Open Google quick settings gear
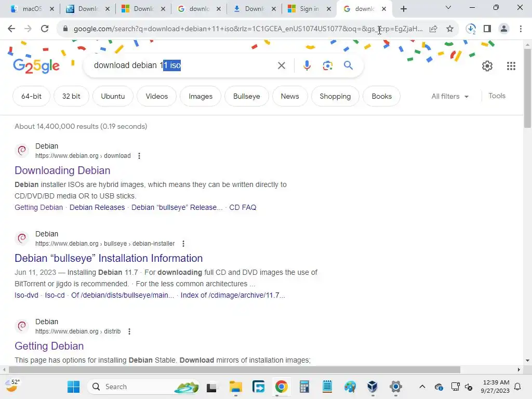 click(x=487, y=66)
